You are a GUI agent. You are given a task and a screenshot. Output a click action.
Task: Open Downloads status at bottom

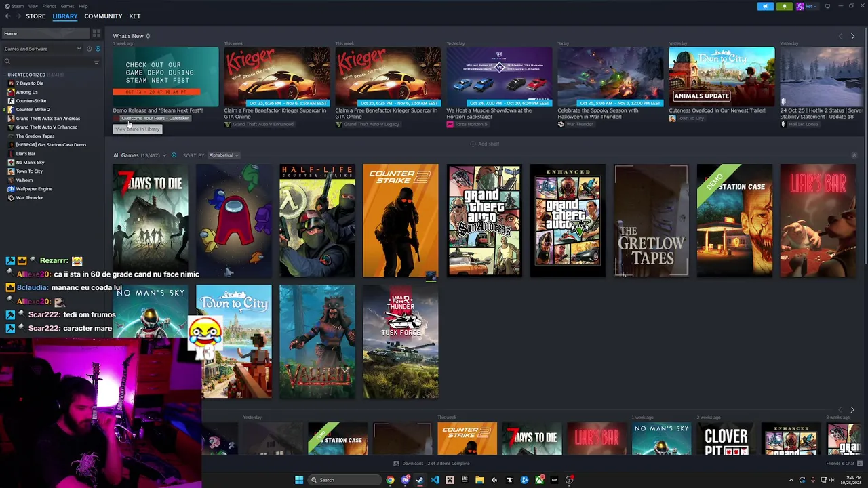click(x=431, y=464)
